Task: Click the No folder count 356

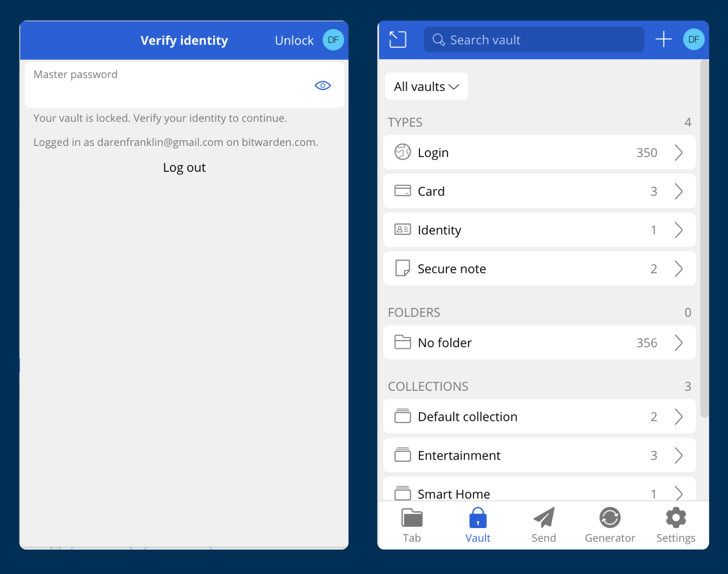Action: tap(647, 342)
